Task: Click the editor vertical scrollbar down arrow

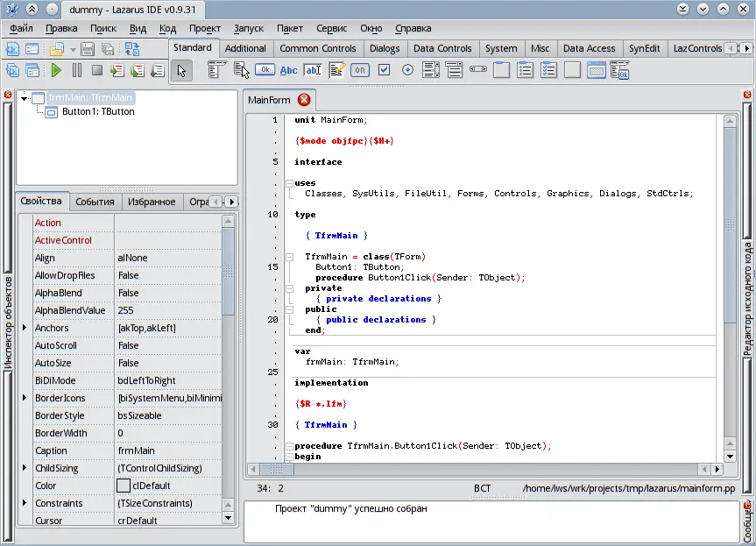Action: (x=730, y=457)
